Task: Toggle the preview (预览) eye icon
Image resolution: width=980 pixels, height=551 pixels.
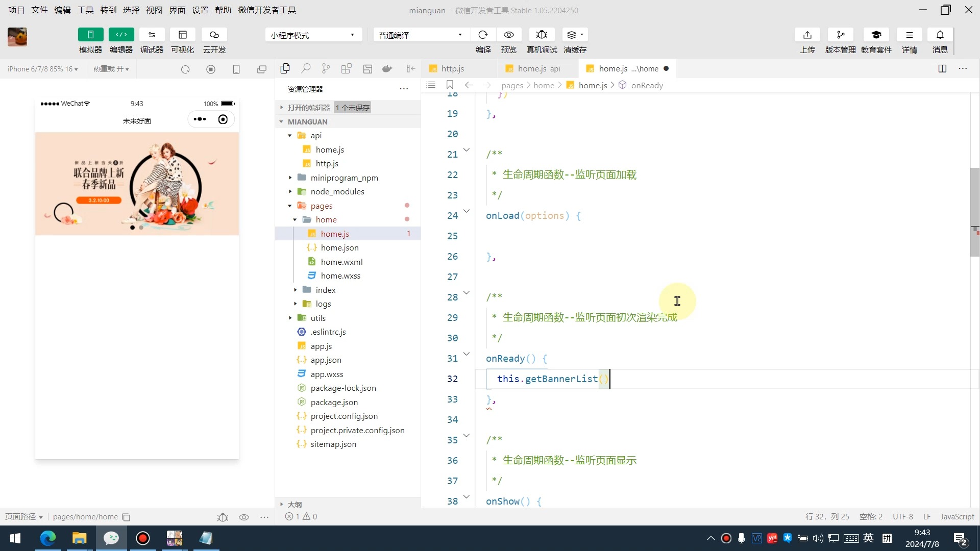Action: [508, 35]
